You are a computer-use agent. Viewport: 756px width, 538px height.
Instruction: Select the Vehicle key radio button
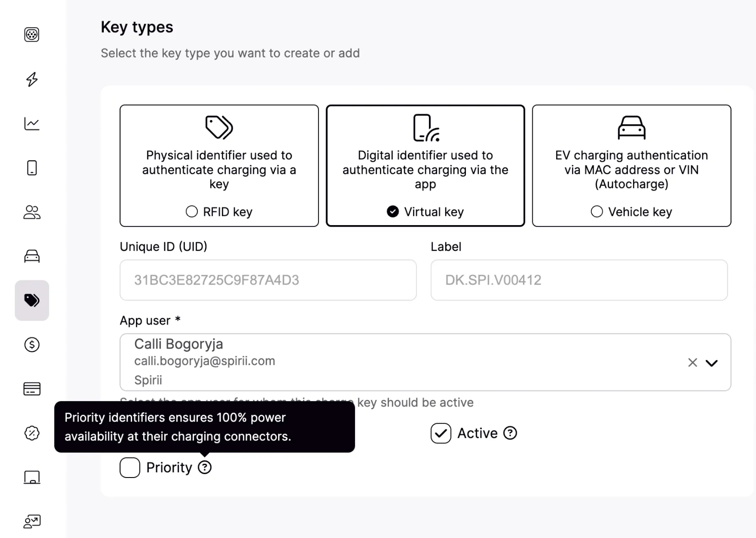click(x=597, y=212)
